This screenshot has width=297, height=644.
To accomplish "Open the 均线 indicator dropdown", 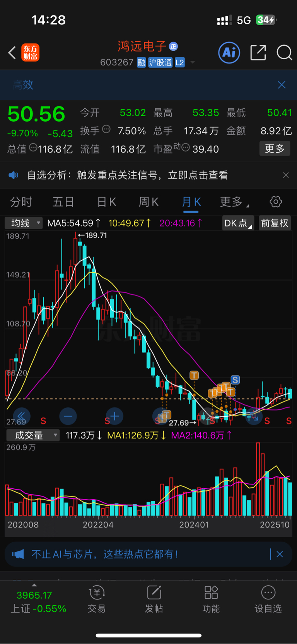I will pos(24,223).
